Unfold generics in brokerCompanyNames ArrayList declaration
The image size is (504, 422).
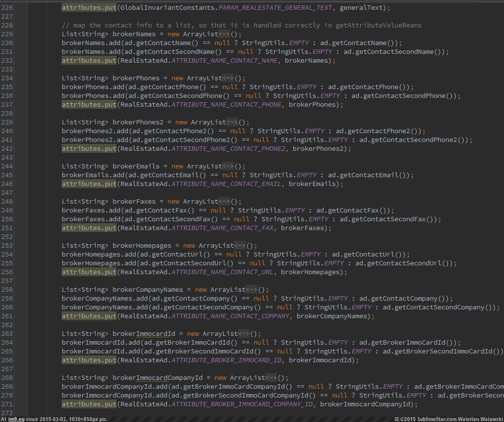pos(251,290)
